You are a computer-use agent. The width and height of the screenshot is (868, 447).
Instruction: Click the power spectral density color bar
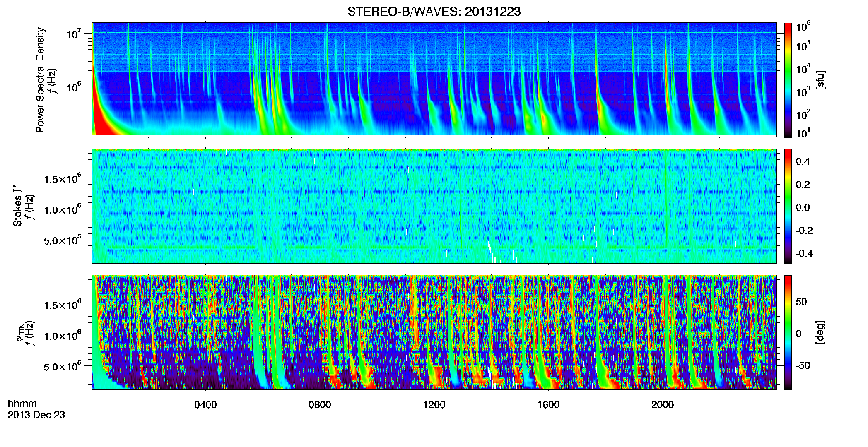[x=788, y=80]
